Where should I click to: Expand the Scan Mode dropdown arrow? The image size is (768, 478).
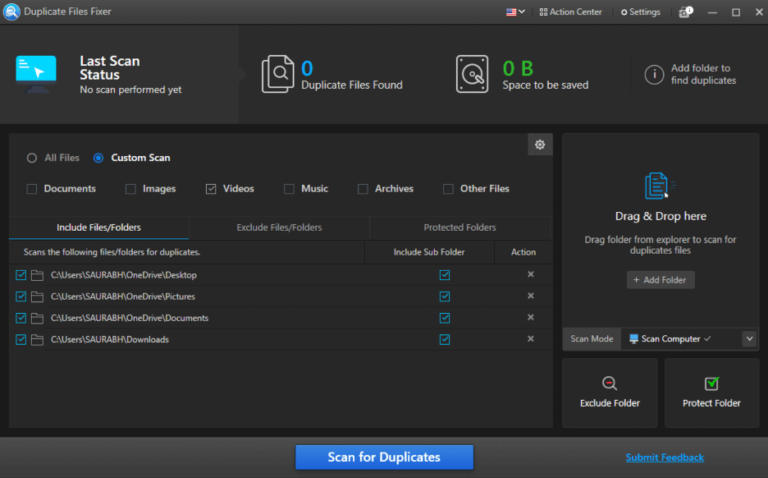749,339
